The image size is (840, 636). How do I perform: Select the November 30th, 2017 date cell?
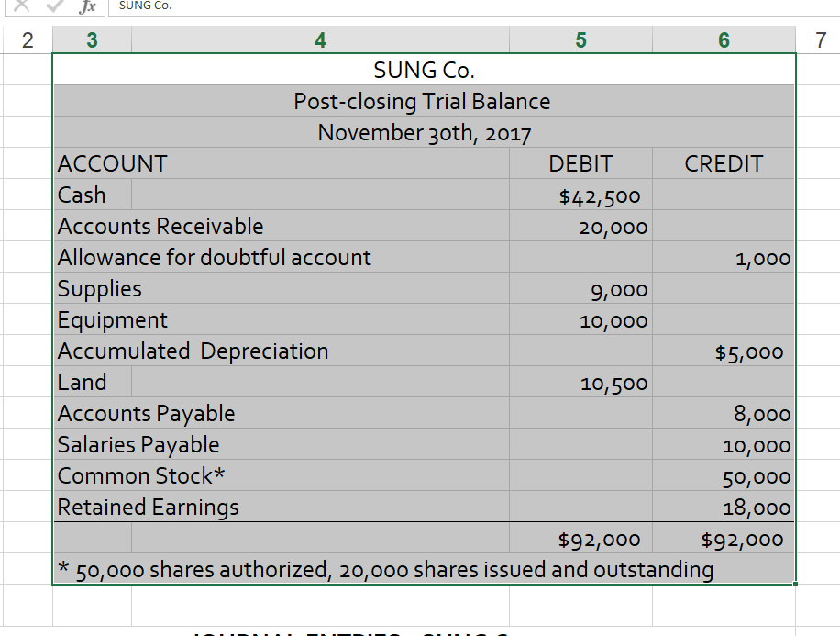424,132
